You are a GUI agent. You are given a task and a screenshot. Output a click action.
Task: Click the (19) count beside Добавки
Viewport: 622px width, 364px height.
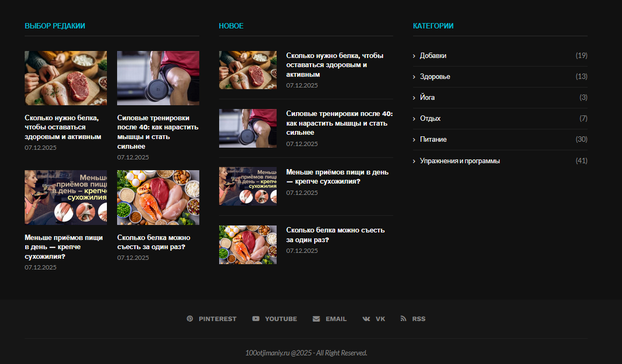pos(582,55)
